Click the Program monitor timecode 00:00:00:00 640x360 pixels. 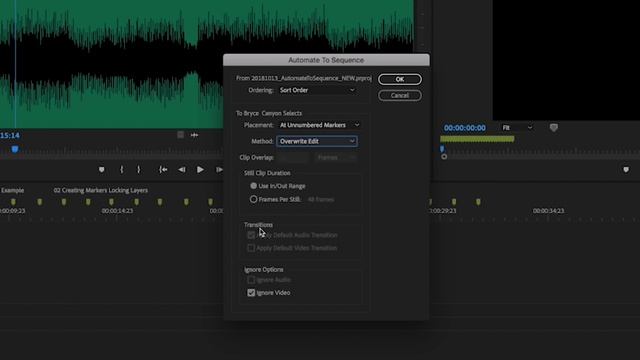pos(464,128)
